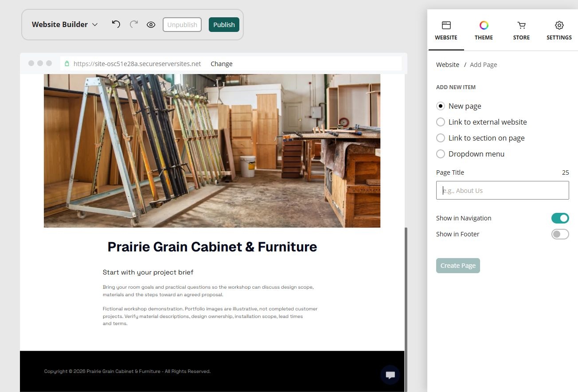Click the site URL text in address bar
The image size is (578, 392).
tap(137, 64)
